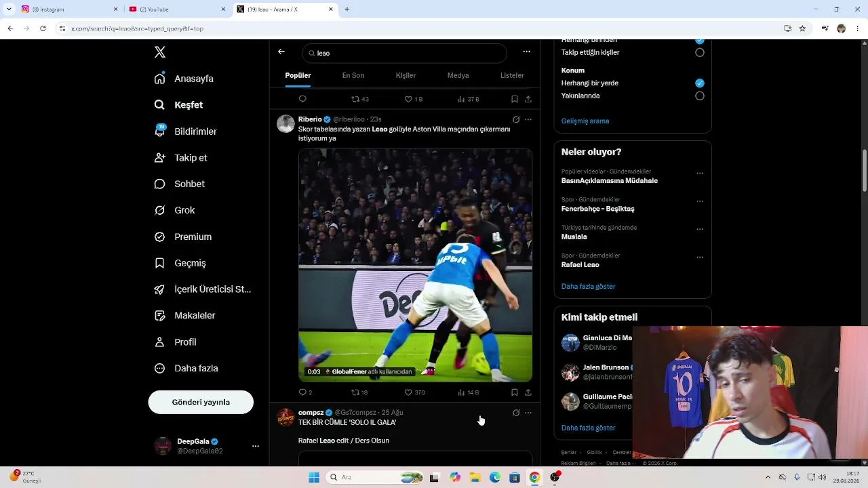Open File Explorer from taskbar
Viewport: 868px width, 488px height.
click(x=475, y=477)
